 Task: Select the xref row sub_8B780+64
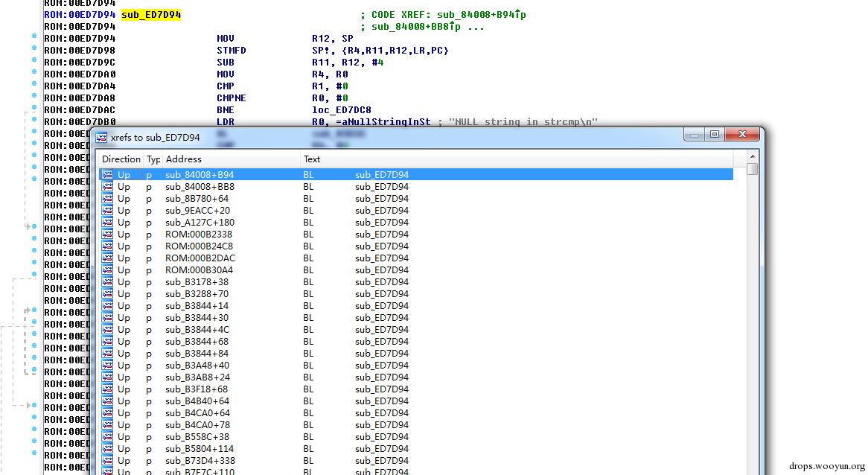[x=416, y=198]
